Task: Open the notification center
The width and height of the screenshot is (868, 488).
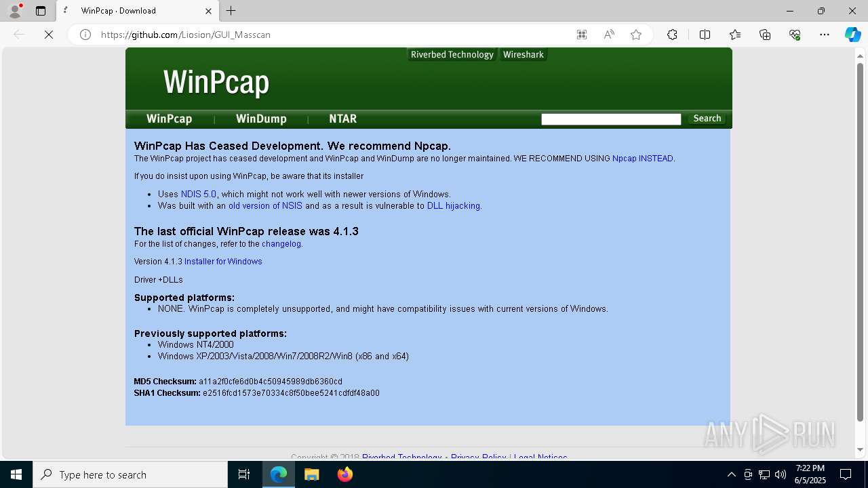Action: point(846,474)
